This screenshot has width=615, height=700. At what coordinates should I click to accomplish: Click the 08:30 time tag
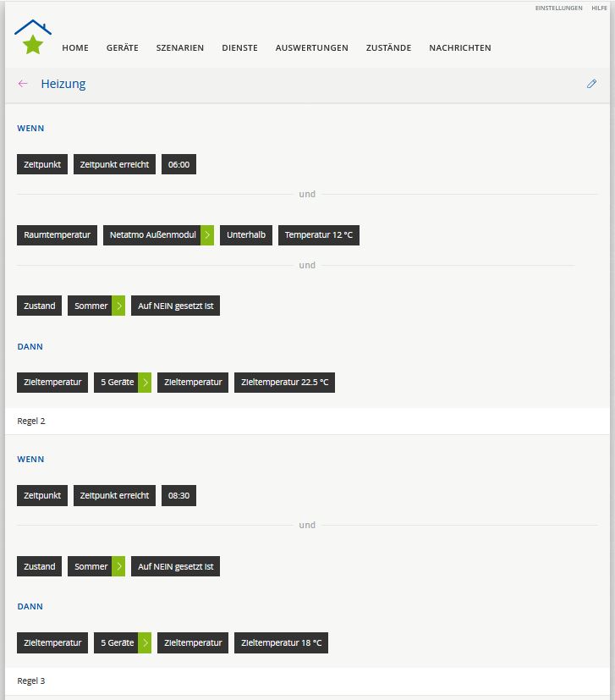tap(178, 496)
